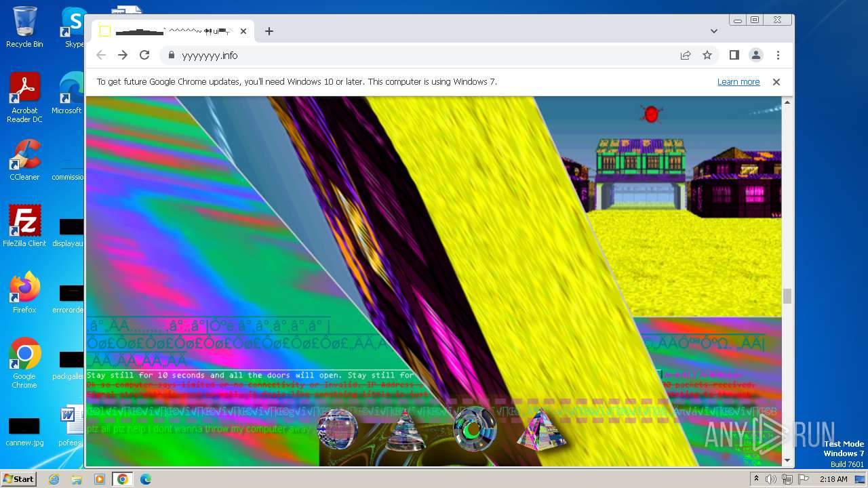Image resolution: width=868 pixels, height=488 pixels.
Task: Open CCleaner desktop icon
Action: tap(24, 160)
